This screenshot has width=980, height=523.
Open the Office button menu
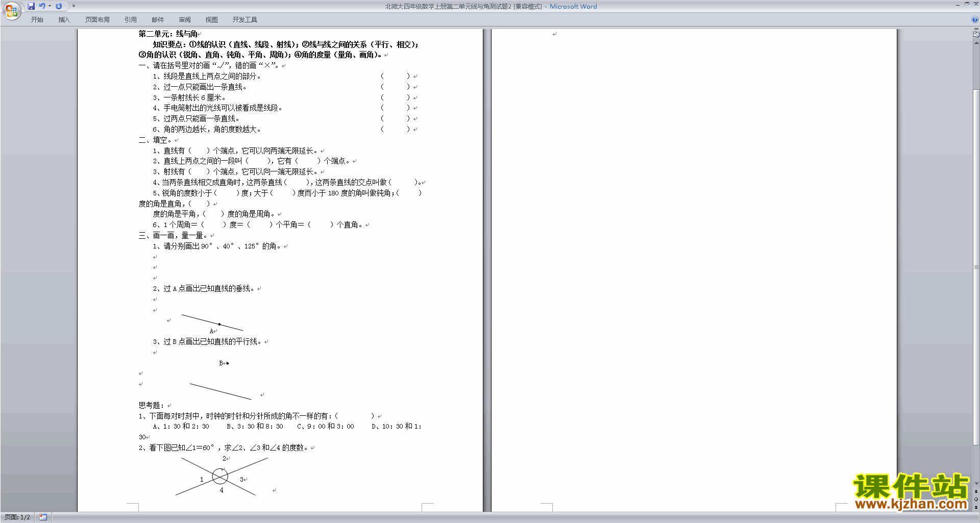tap(11, 10)
